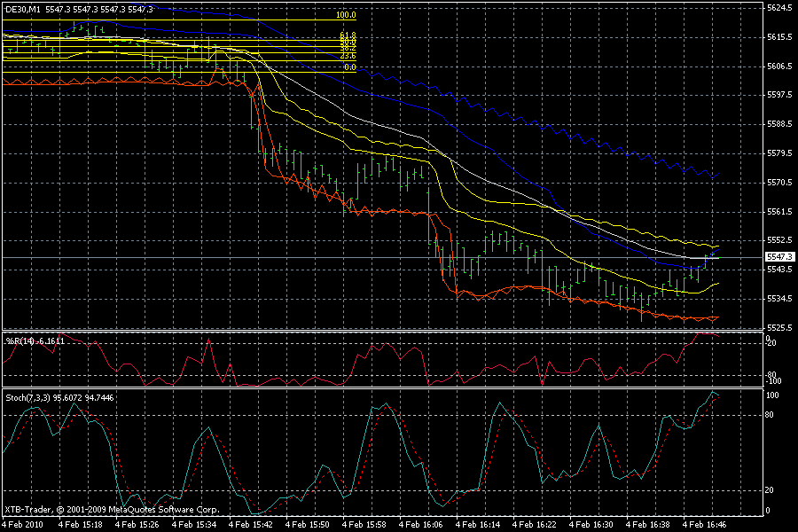This screenshot has height=532, width=798.
Task: Select the Fibonacci 23.6 level label
Action: tap(348, 56)
